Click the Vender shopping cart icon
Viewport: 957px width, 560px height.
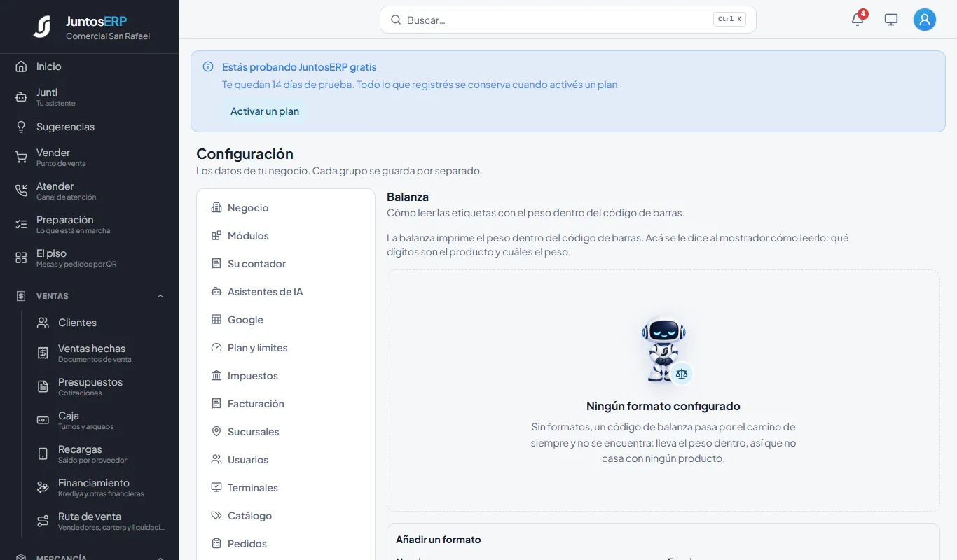pos(21,157)
